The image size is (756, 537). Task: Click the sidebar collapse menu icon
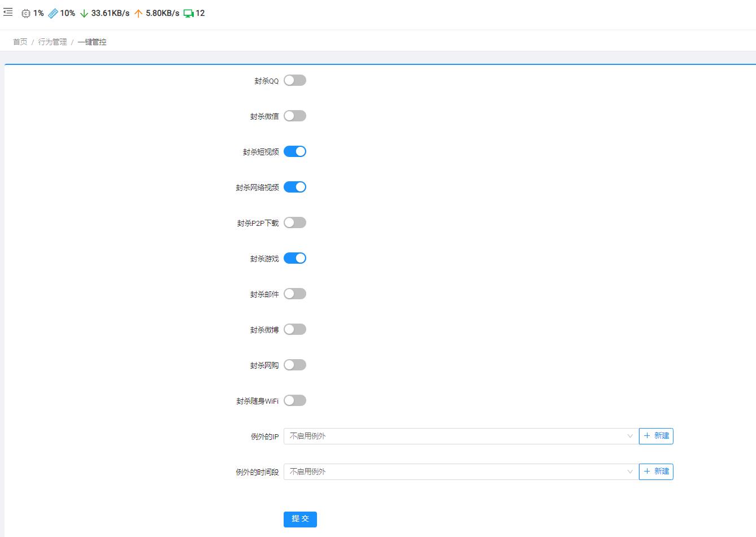(x=8, y=12)
